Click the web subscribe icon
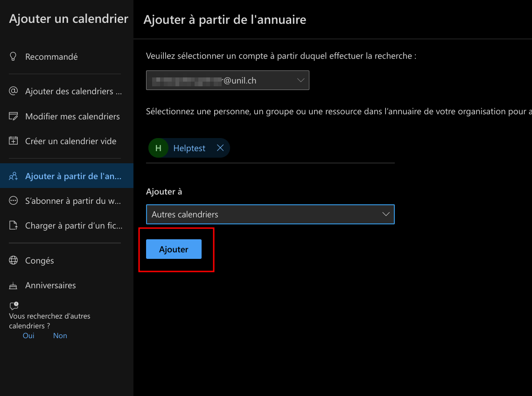The width and height of the screenshot is (532, 396). 14,201
